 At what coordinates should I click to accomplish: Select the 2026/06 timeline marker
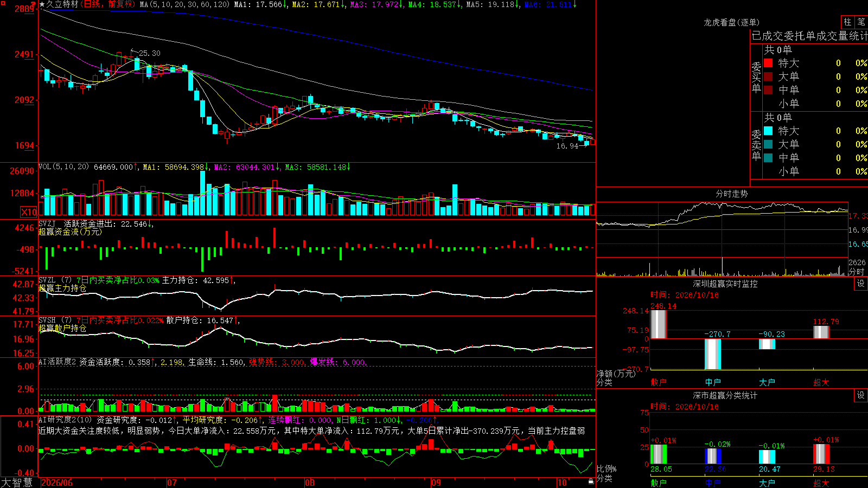57,483
